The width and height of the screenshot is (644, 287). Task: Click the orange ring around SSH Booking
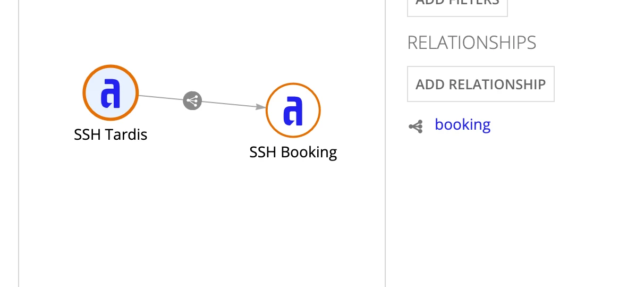click(x=293, y=84)
